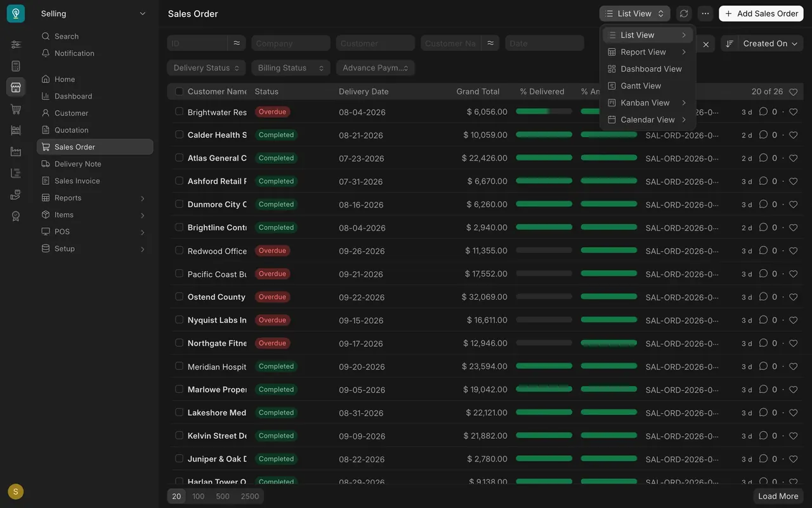The width and height of the screenshot is (812, 508).
Task: Focus the Company filter field
Action: [x=291, y=43]
